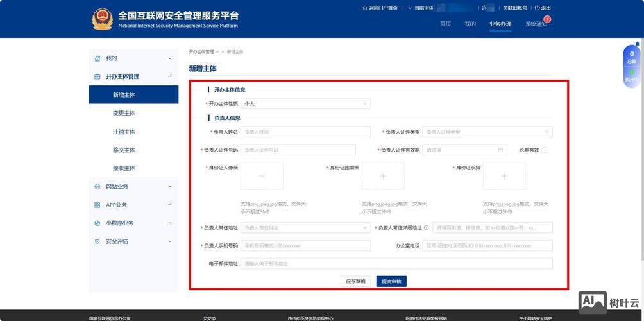The height and width of the screenshot is (321, 644).
Task: Click the 公安部 footer link
Action: click(209, 318)
